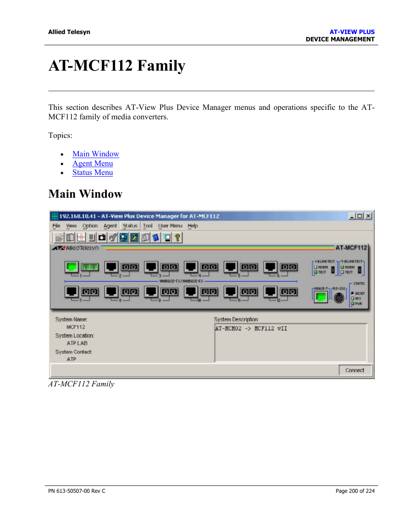Click the red-lined split page toolbar icon

tap(81, 237)
